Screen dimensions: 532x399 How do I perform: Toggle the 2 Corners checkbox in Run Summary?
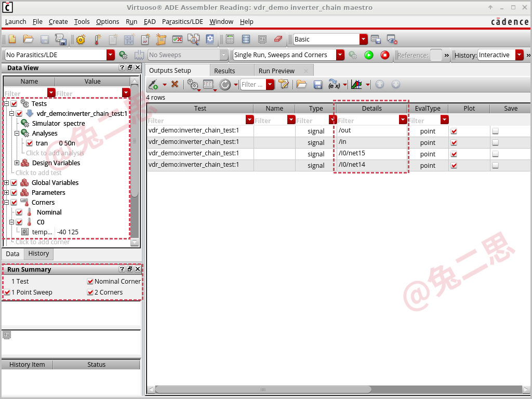90,292
